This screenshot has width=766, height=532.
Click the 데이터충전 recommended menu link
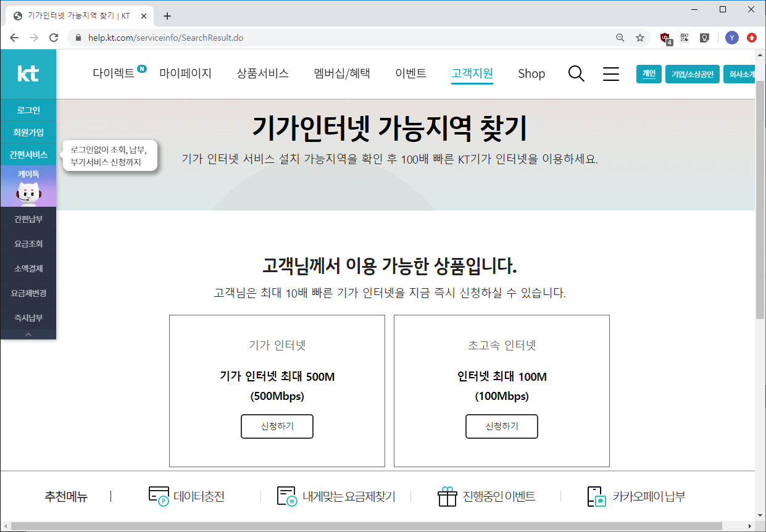coord(199,496)
